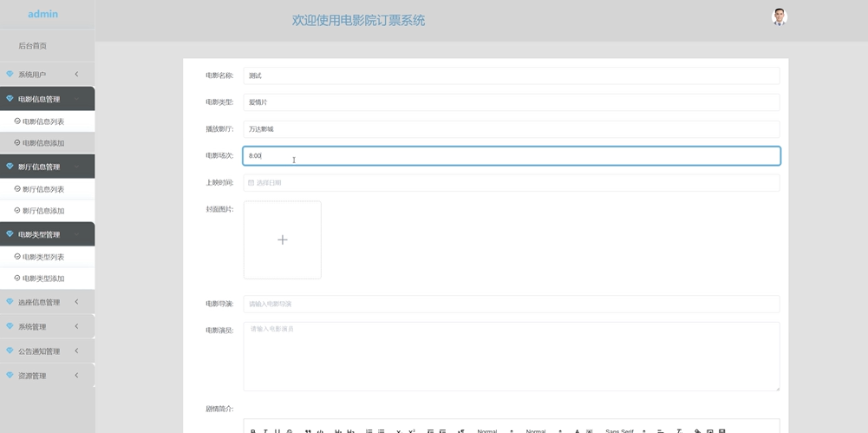The width and height of the screenshot is (868, 433).
Task: Open 影厅信息添加 in the sidebar
Action: tap(47, 210)
